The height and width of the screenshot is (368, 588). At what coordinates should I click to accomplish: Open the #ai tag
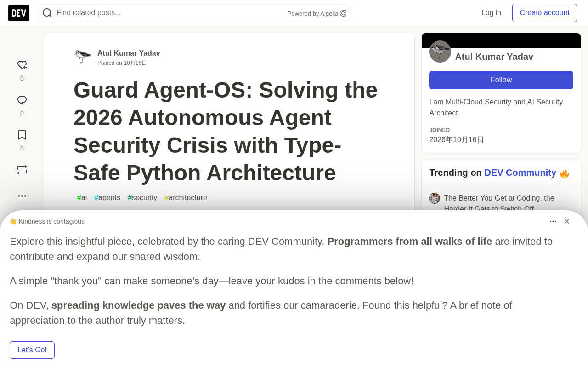pos(82,198)
